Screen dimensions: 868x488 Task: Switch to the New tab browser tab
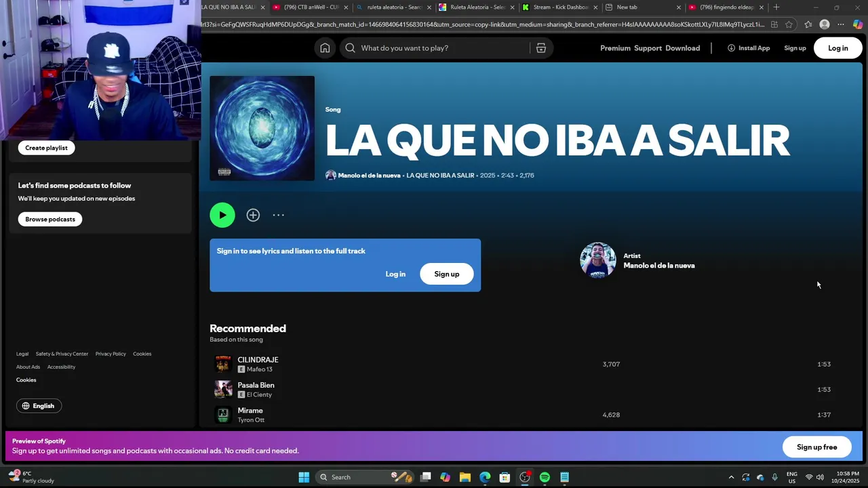642,7
